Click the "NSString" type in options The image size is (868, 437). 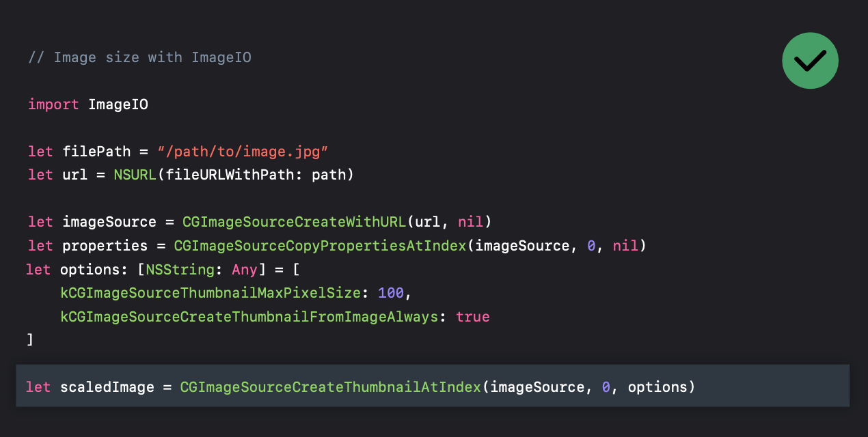click(x=180, y=269)
